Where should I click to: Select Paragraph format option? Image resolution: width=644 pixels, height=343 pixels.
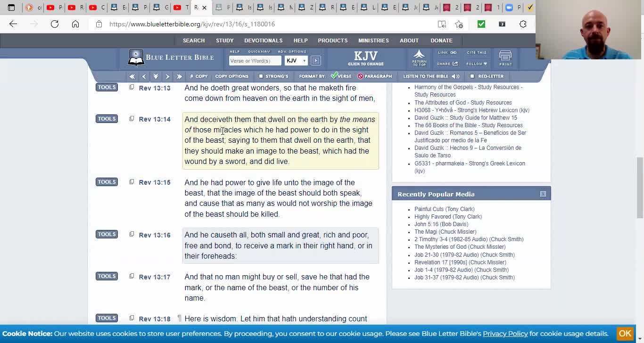(x=375, y=76)
